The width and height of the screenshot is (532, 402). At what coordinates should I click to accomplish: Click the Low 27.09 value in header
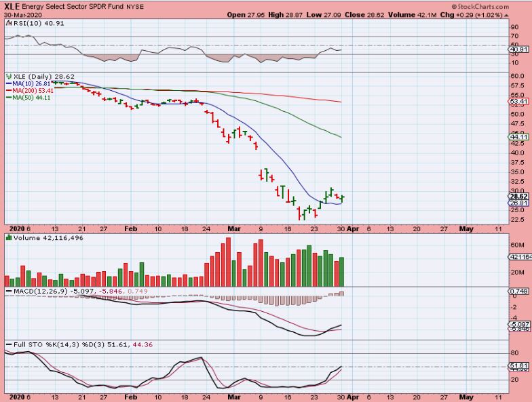click(x=324, y=15)
